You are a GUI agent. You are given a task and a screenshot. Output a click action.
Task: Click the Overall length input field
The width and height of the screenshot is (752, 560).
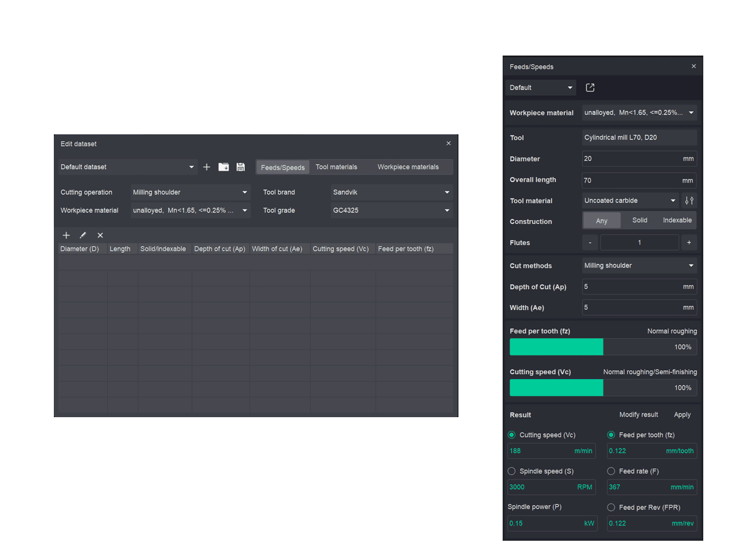(x=639, y=180)
